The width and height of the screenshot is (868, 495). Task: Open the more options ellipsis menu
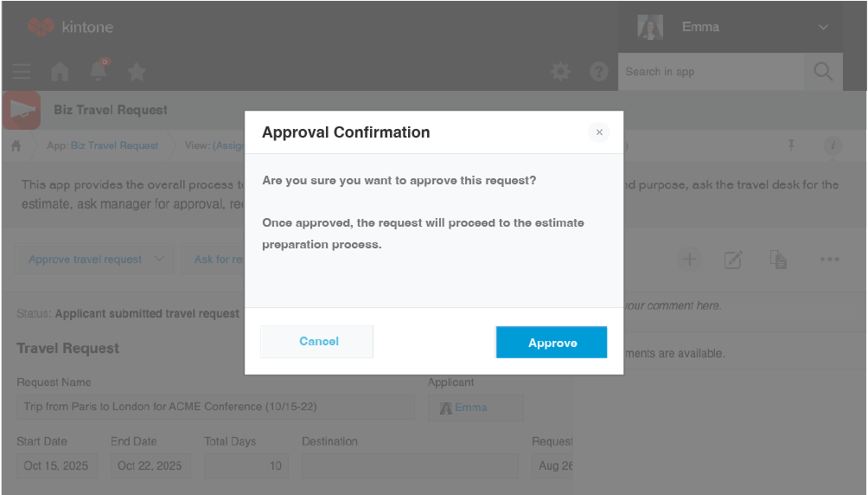[829, 259]
